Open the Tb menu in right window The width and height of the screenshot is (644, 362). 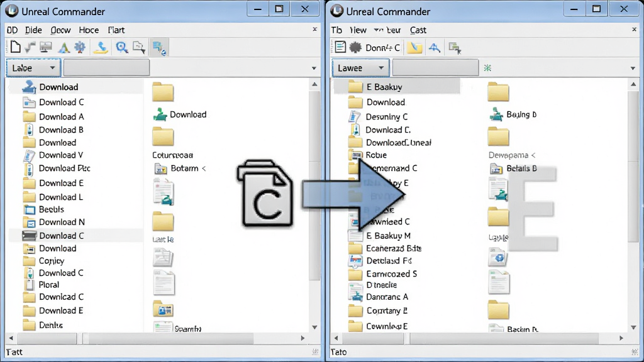336,30
